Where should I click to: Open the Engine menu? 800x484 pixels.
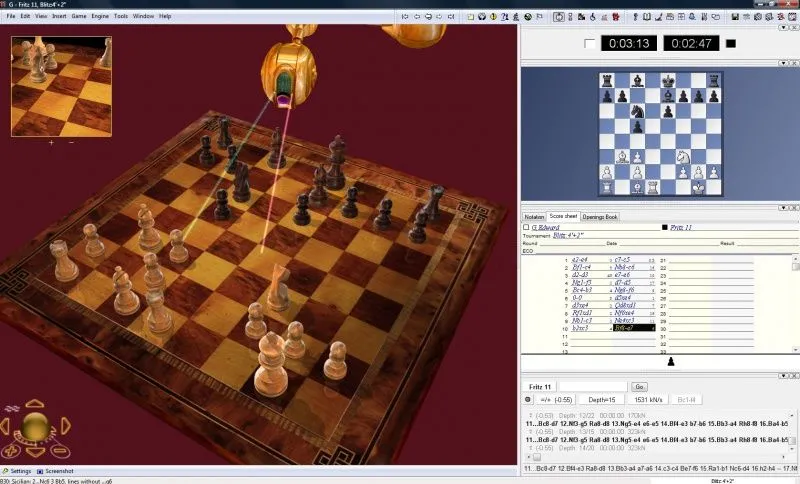[x=100, y=16]
